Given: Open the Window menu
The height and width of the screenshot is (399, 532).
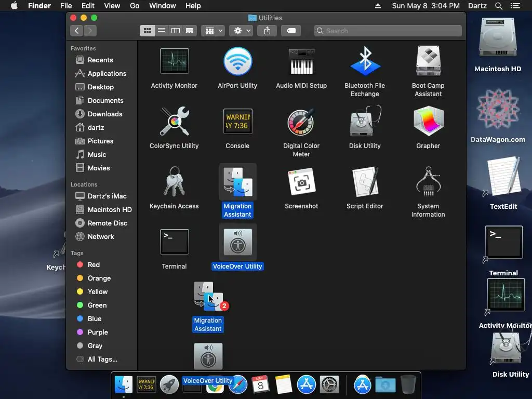Looking at the screenshot, I should [x=163, y=6].
